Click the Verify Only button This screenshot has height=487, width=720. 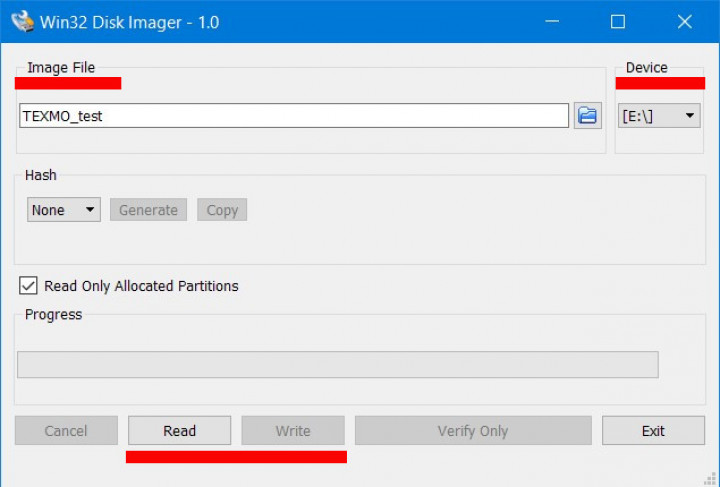473,431
